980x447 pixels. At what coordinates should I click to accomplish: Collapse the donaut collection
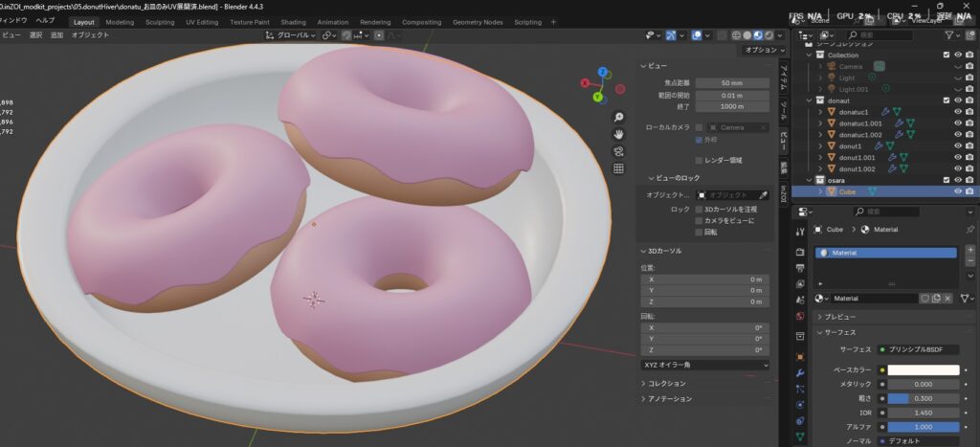coord(810,101)
